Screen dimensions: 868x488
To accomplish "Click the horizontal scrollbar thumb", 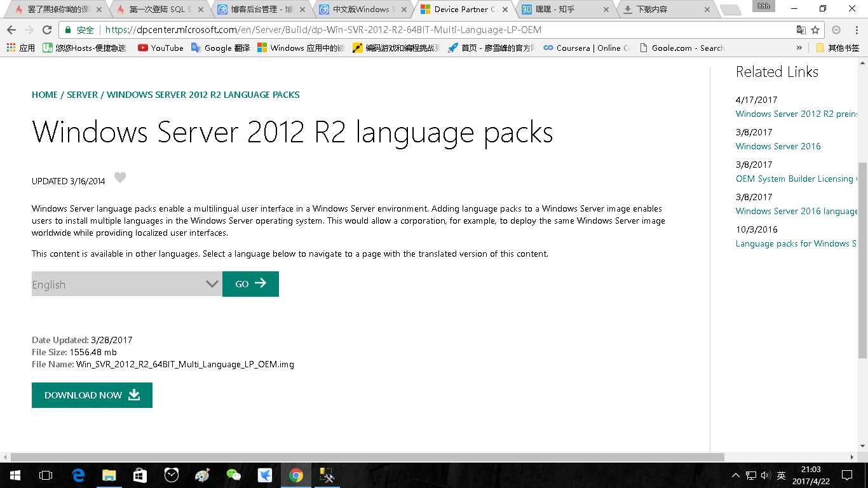I will pos(367,457).
